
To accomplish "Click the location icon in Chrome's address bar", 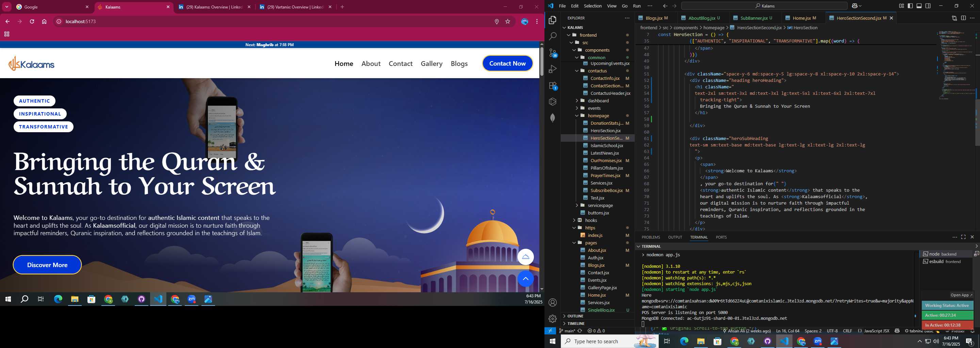I will click(496, 22).
